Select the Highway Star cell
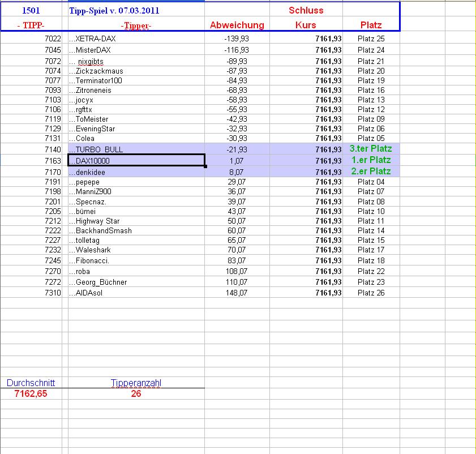Screen dimensions: 476x454 click(136, 221)
